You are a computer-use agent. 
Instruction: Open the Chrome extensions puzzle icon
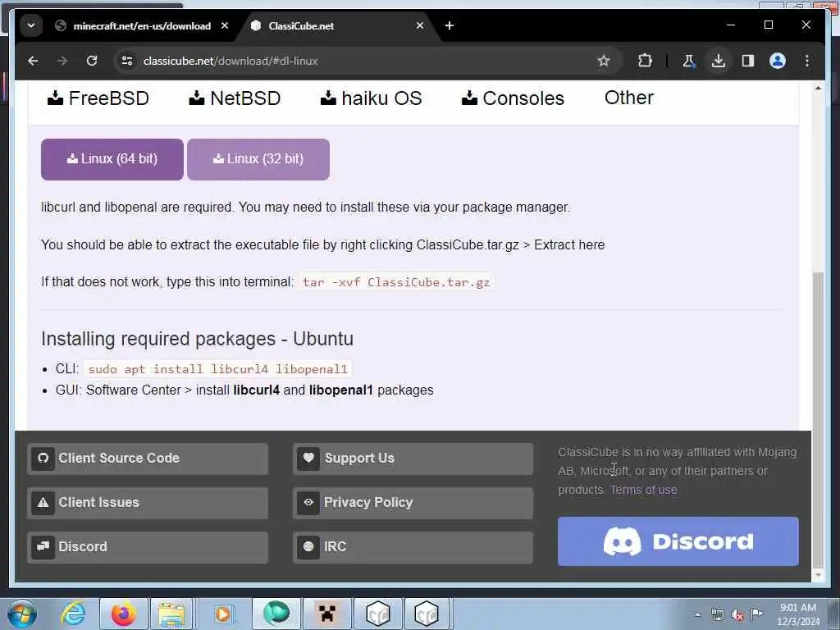point(645,61)
